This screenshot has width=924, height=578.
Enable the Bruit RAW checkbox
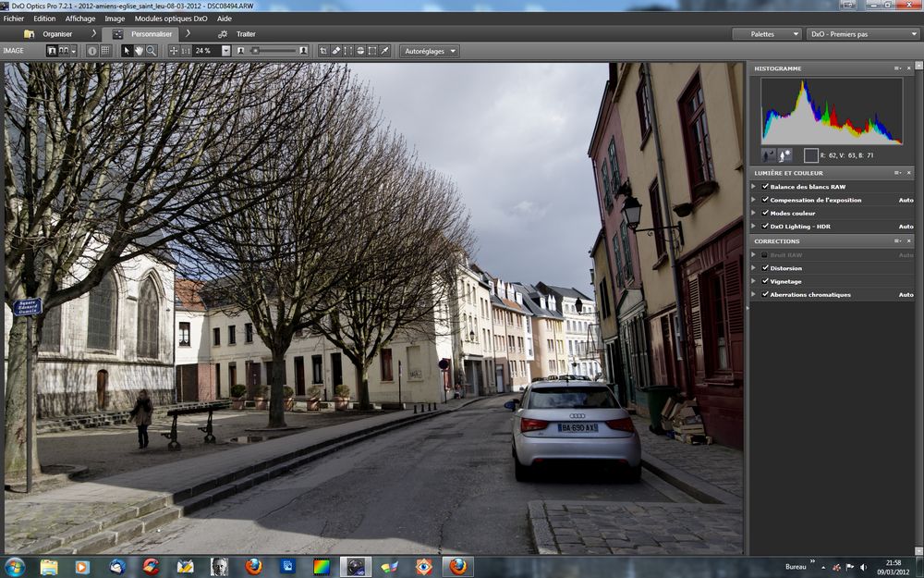(765, 255)
